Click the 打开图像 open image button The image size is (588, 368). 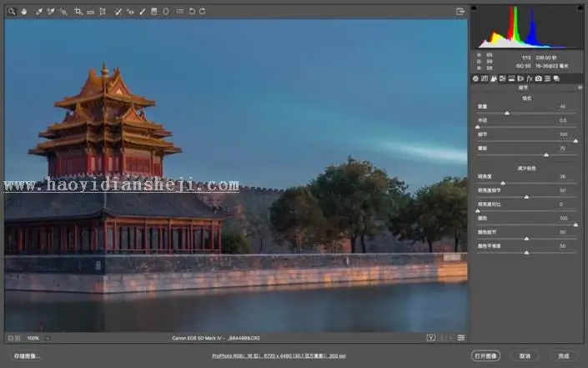[485, 356]
